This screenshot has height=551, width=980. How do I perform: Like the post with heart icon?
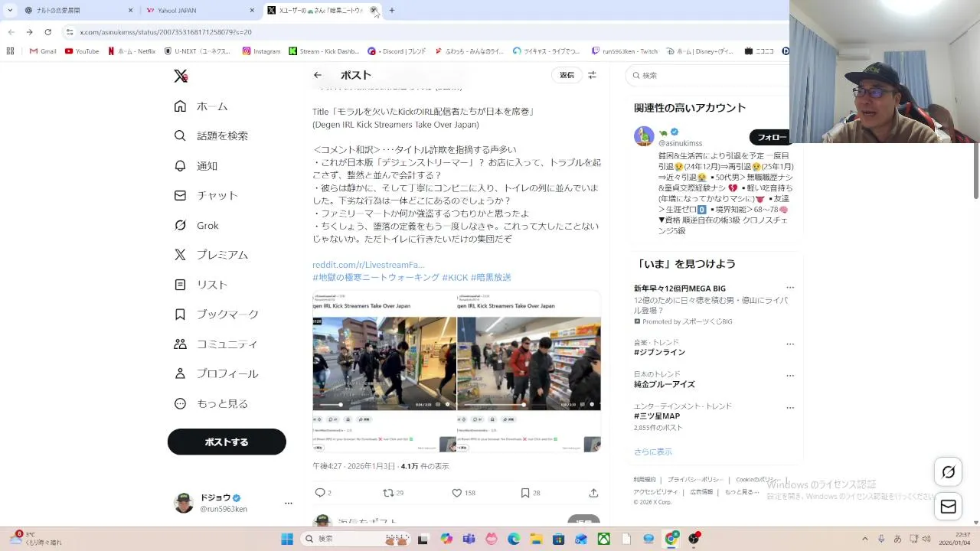(x=457, y=493)
